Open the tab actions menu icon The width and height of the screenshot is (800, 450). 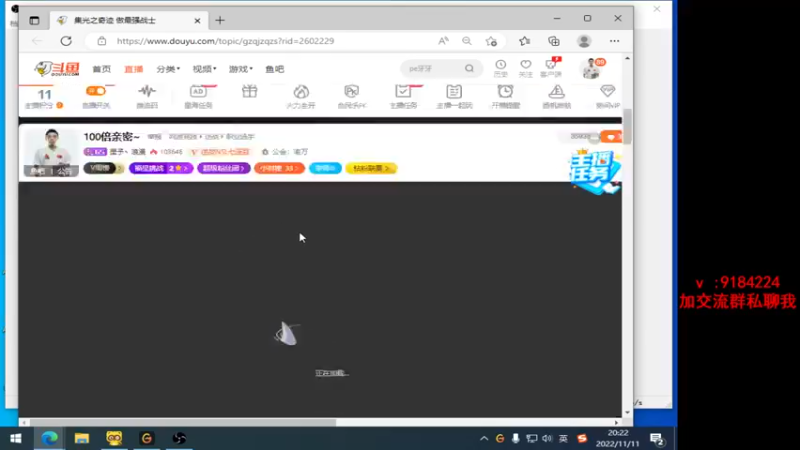pyautogui.click(x=34, y=20)
